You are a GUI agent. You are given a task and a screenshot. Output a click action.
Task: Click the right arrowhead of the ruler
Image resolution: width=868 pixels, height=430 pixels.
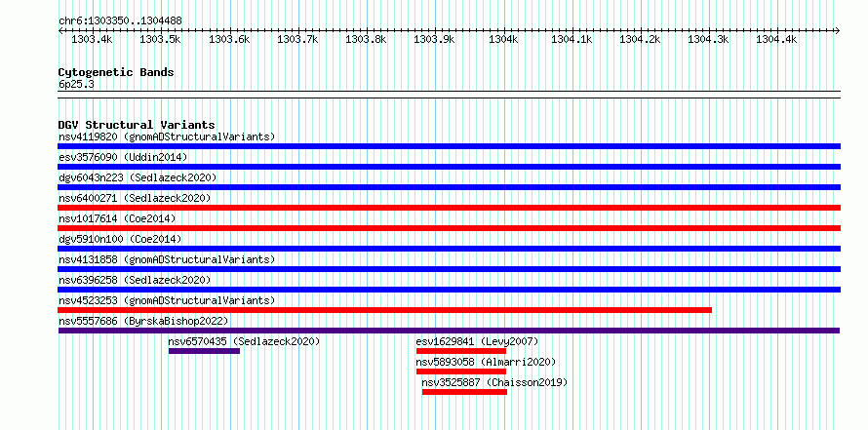click(x=838, y=30)
